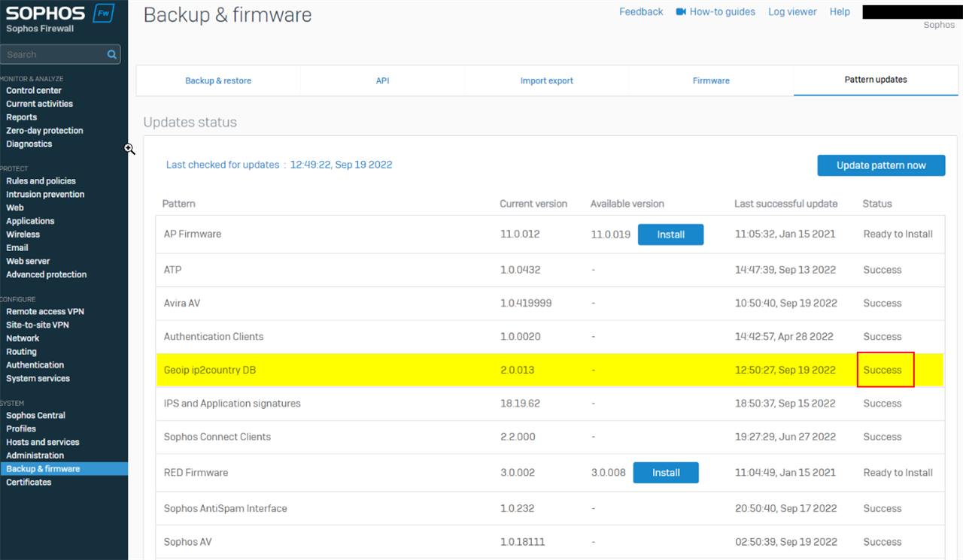
Task: Click the search magnifier icon in sidebar
Action: point(112,54)
